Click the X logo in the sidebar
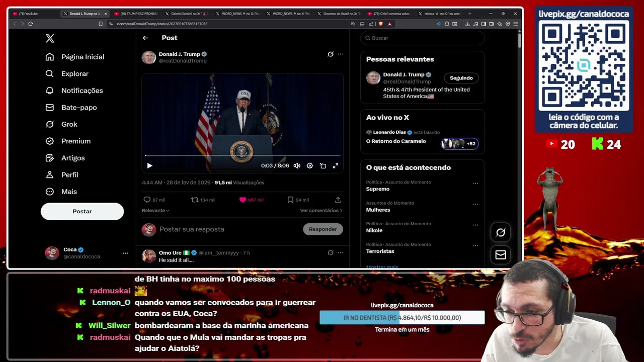 50,38
